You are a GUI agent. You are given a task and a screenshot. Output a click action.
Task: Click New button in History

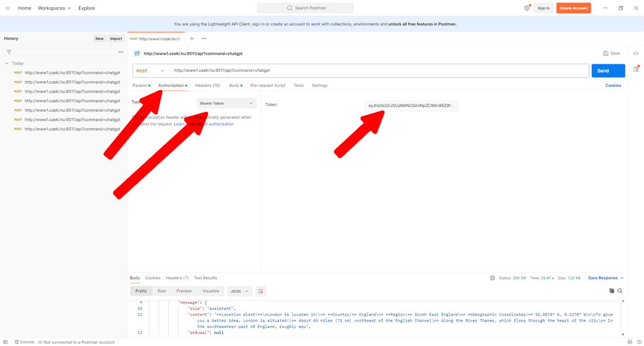pyautogui.click(x=99, y=39)
